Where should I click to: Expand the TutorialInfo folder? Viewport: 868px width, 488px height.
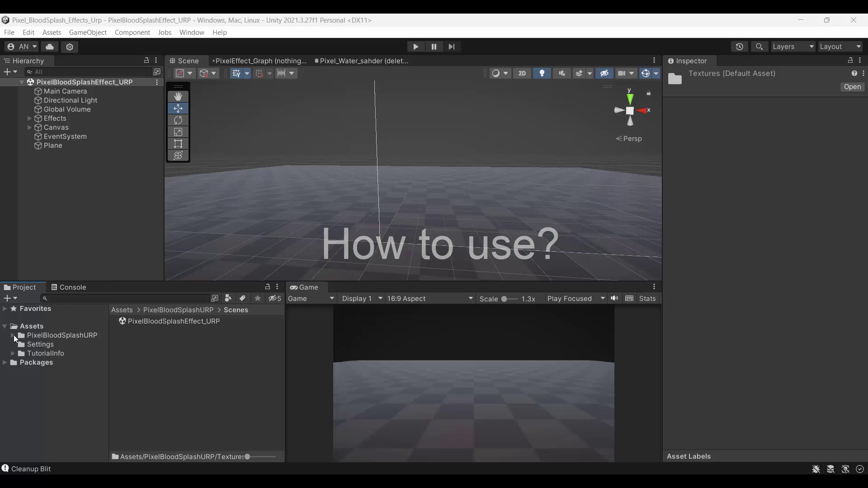[13, 353]
